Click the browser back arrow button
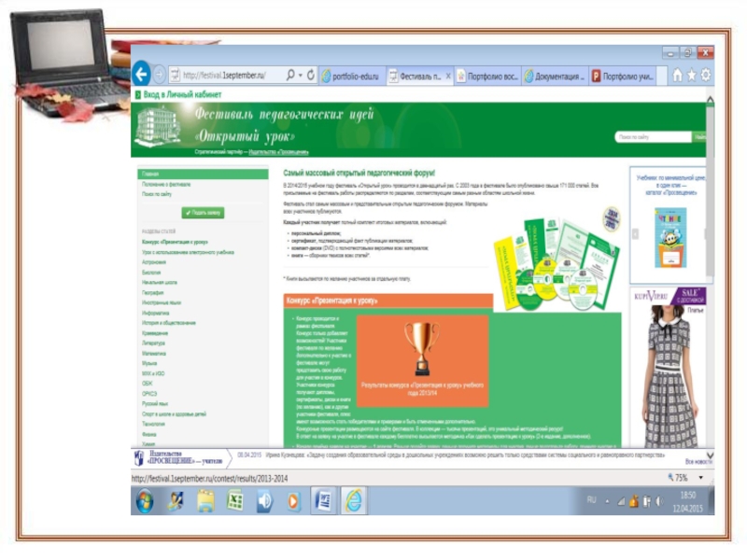This screenshot has width=747, height=560. pos(141,74)
